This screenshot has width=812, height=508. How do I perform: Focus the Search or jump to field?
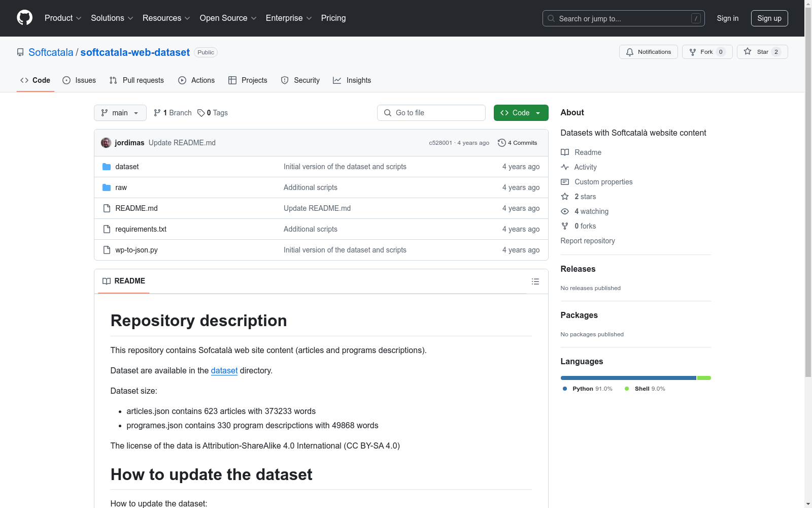(x=624, y=18)
